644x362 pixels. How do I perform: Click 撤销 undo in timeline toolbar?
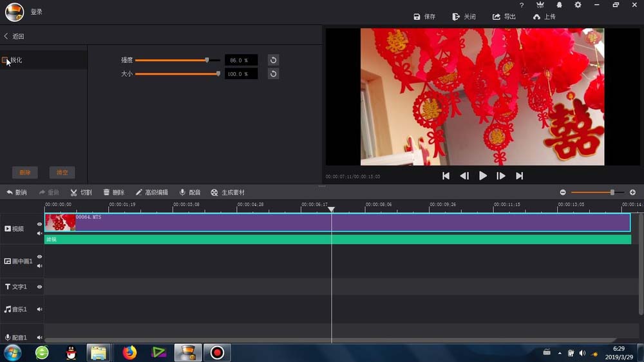click(x=17, y=193)
